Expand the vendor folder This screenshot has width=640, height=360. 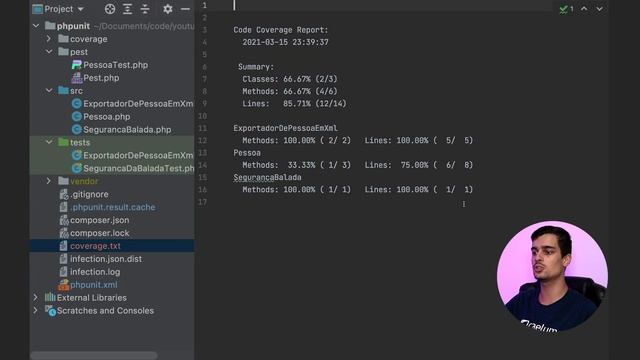click(x=49, y=181)
